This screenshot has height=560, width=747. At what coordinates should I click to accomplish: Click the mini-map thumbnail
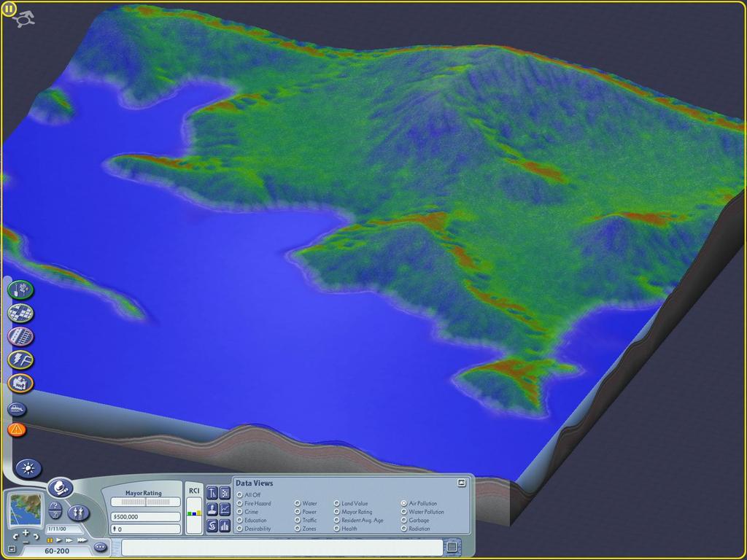(x=26, y=509)
